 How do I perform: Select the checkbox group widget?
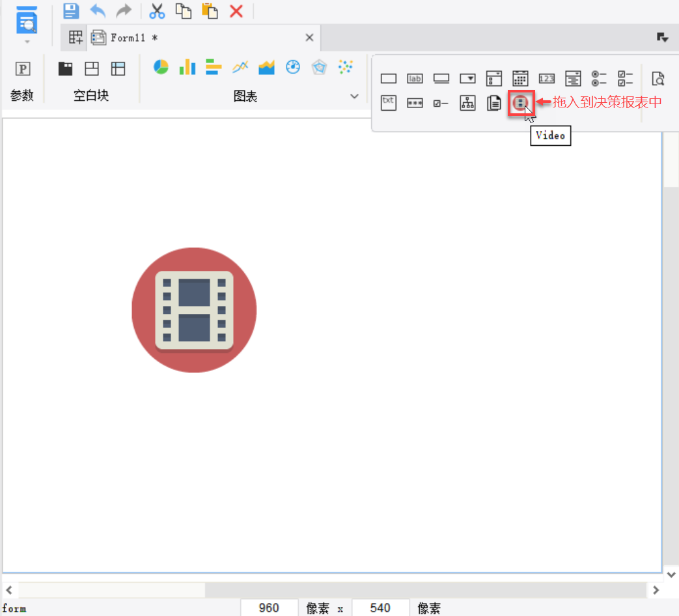click(x=626, y=78)
